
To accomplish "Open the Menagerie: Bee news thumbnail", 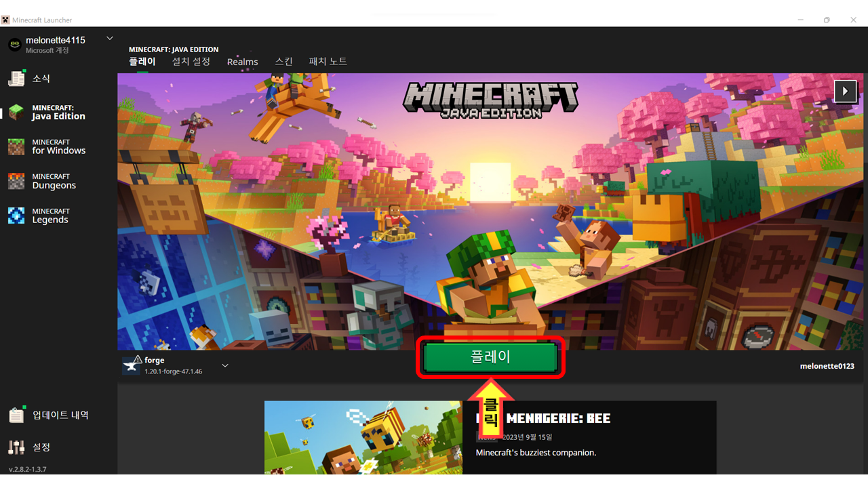I will click(x=363, y=438).
